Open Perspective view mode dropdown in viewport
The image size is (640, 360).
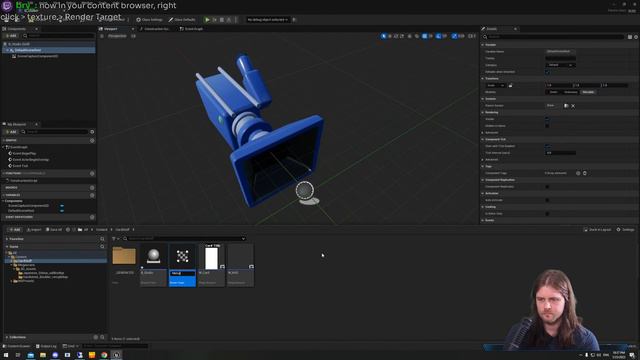[117, 36]
